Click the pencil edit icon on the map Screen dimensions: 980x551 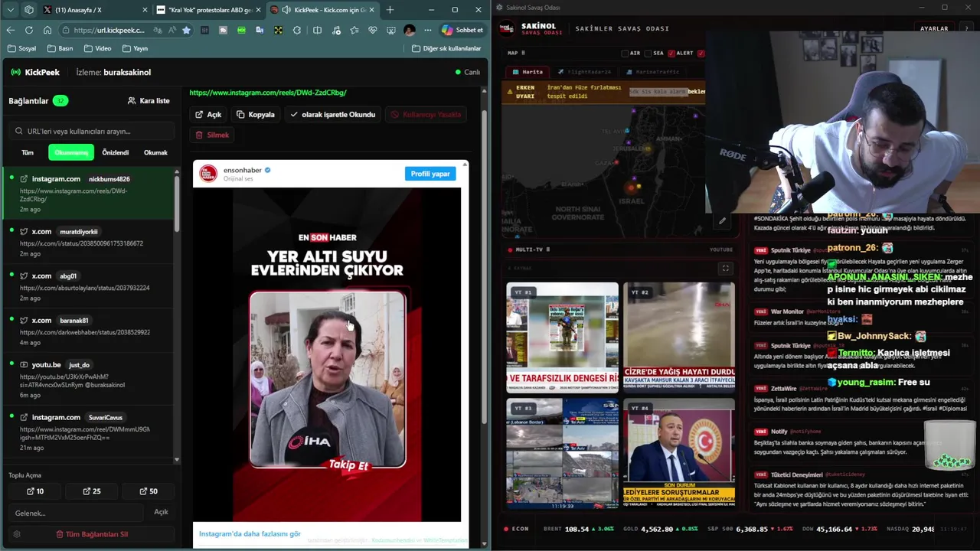722,221
